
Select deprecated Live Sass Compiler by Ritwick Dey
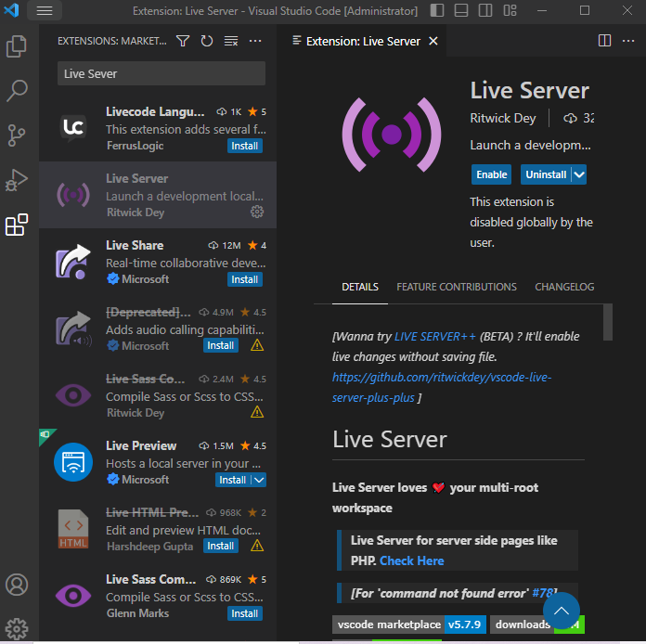[158, 395]
